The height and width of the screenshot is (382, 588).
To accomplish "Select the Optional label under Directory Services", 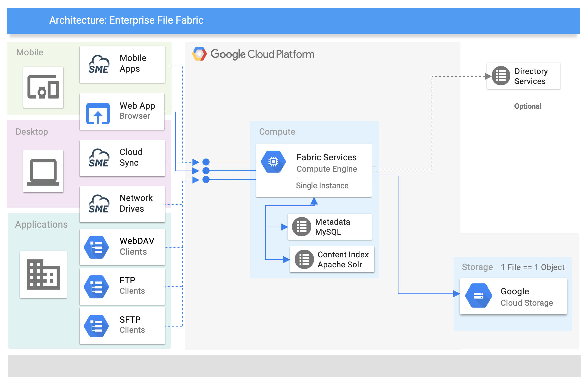I will pos(528,106).
